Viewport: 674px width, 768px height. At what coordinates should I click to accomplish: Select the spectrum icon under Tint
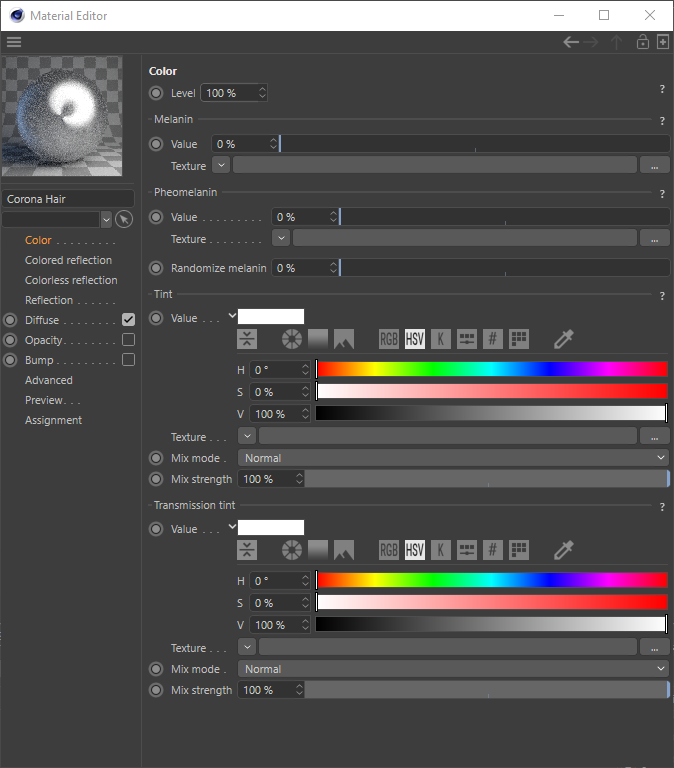click(x=318, y=339)
